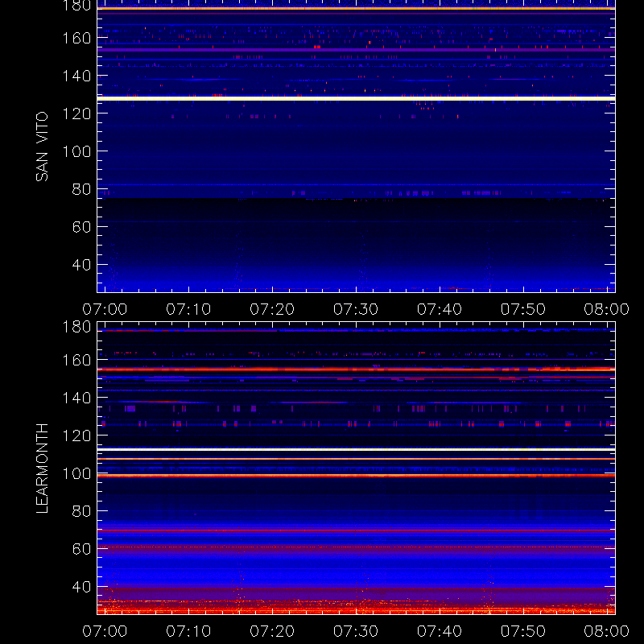
Task: Select the 40 frequency label on San Vito plot
Action: click(81, 265)
